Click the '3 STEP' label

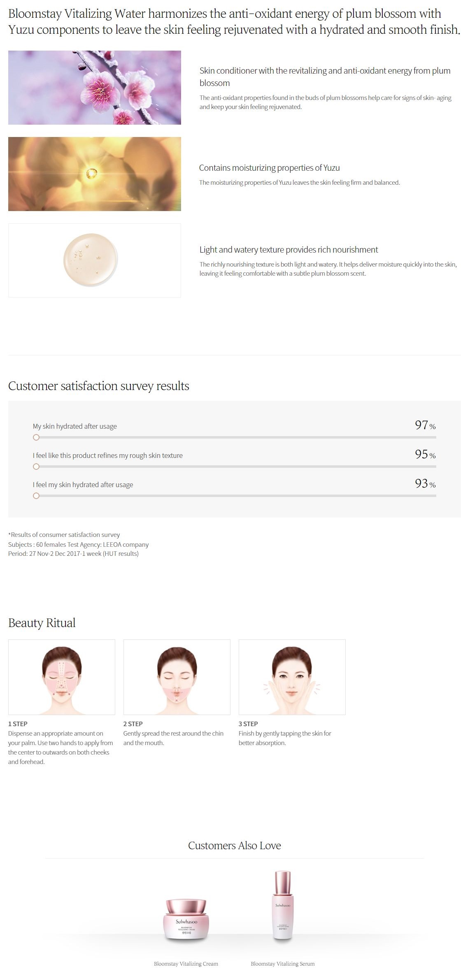tap(248, 724)
